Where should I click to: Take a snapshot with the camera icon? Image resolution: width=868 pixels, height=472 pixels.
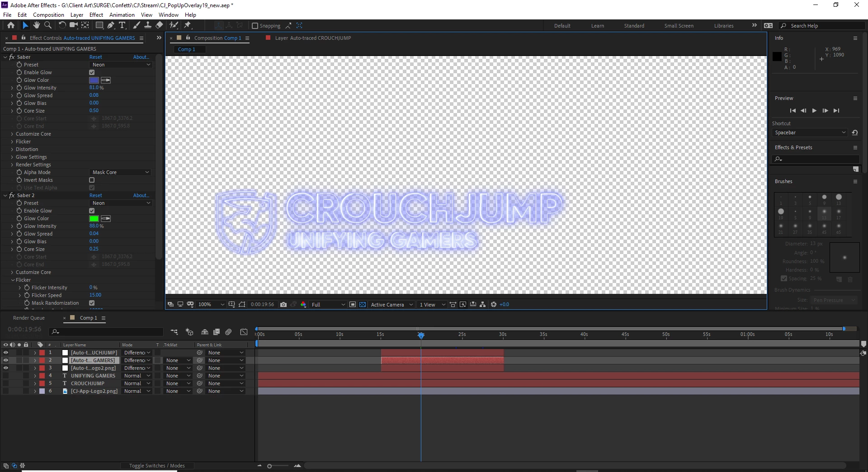pos(283,305)
